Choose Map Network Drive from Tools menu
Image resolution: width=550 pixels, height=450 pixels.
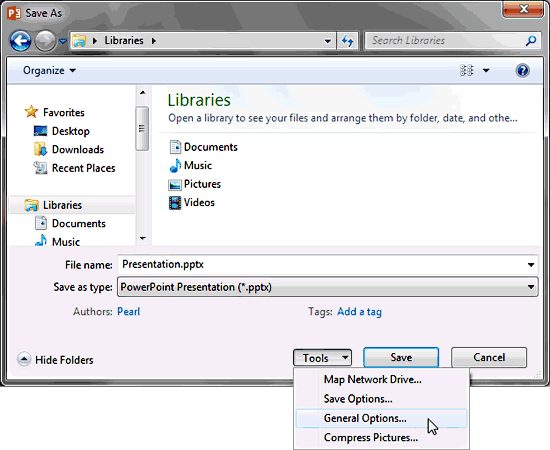[x=381, y=380]
